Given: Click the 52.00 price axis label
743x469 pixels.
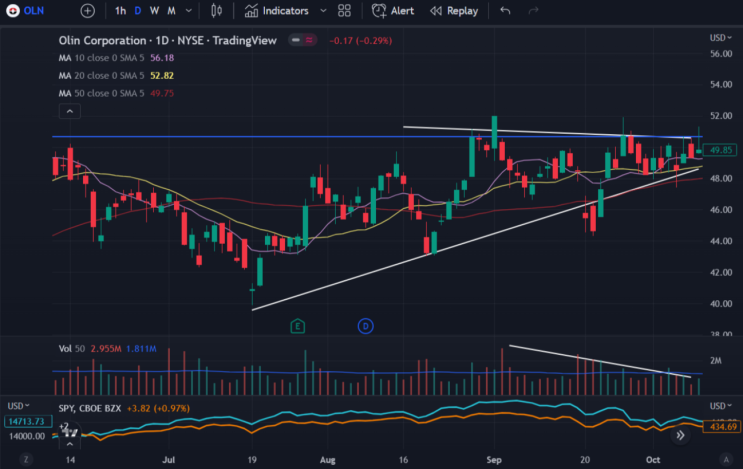Looking at the screenshot, I should 721,116.
